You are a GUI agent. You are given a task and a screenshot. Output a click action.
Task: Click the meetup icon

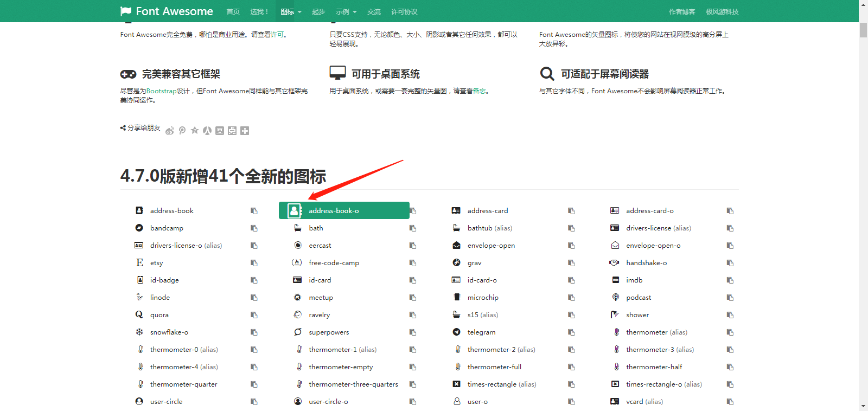(297, 297)
